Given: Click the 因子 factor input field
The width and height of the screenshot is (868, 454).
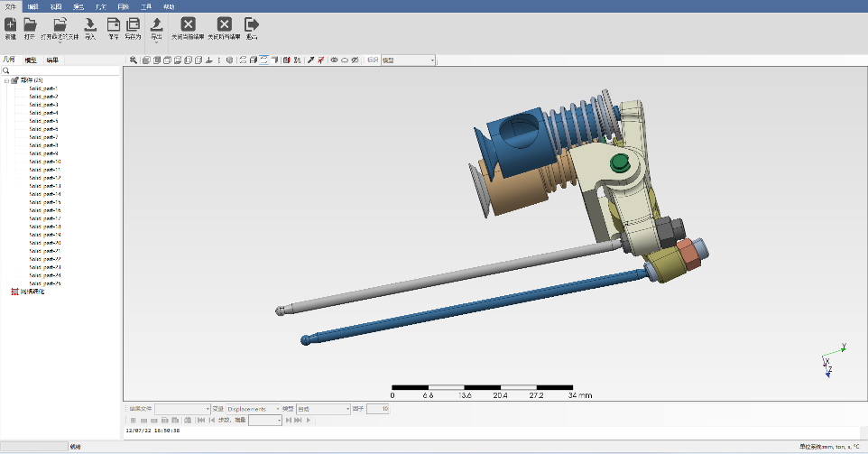Looking at the screenshot, I should click(x=377, y=409).
